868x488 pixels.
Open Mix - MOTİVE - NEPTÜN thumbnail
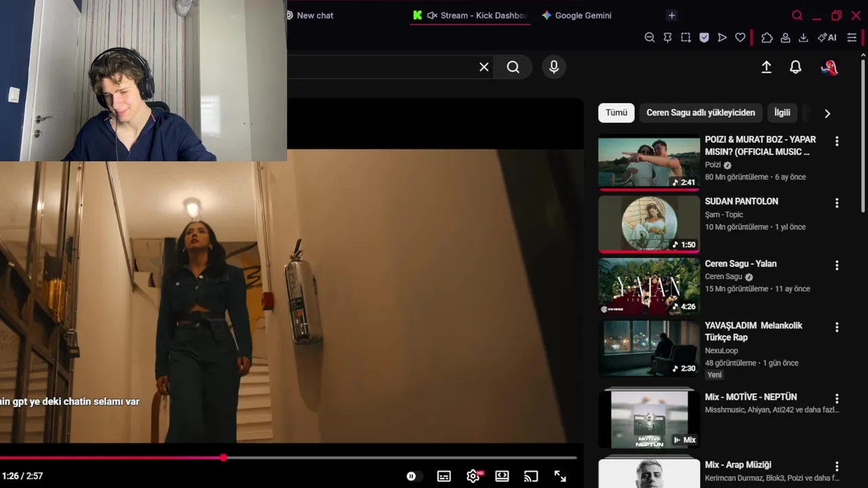[x=649, y=419]
